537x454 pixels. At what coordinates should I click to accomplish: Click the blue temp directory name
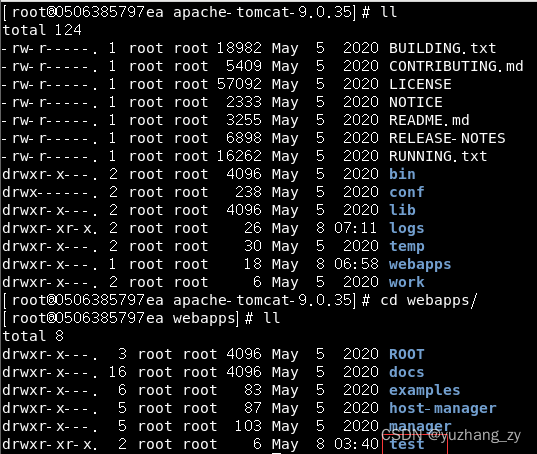click(x=407, y=247)
